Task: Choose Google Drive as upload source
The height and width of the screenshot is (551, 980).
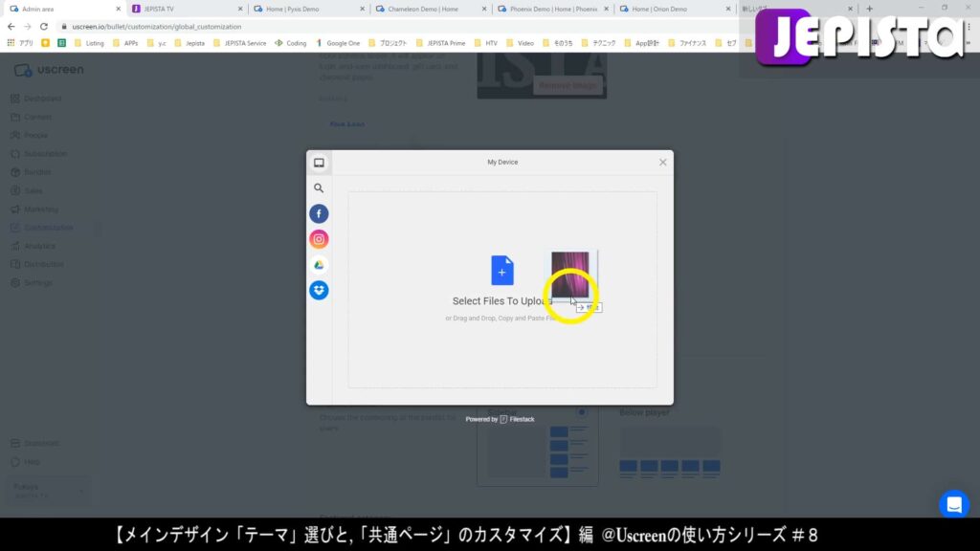Action: (319, 265)
